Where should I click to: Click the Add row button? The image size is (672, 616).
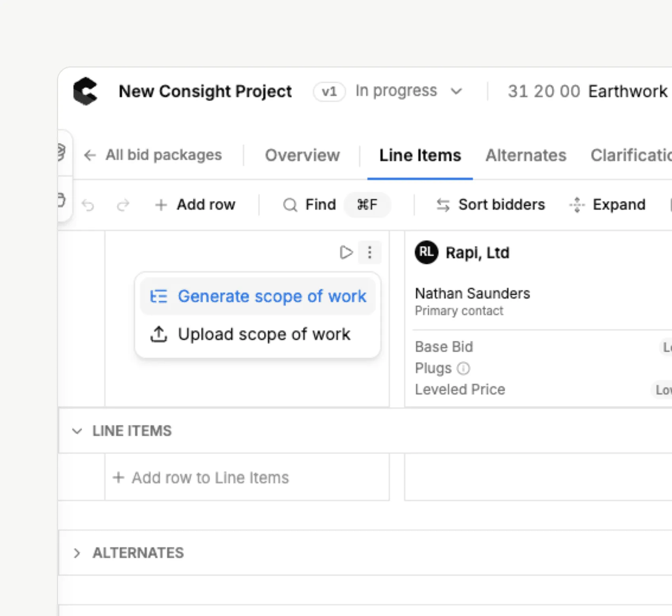coord(195,205)
